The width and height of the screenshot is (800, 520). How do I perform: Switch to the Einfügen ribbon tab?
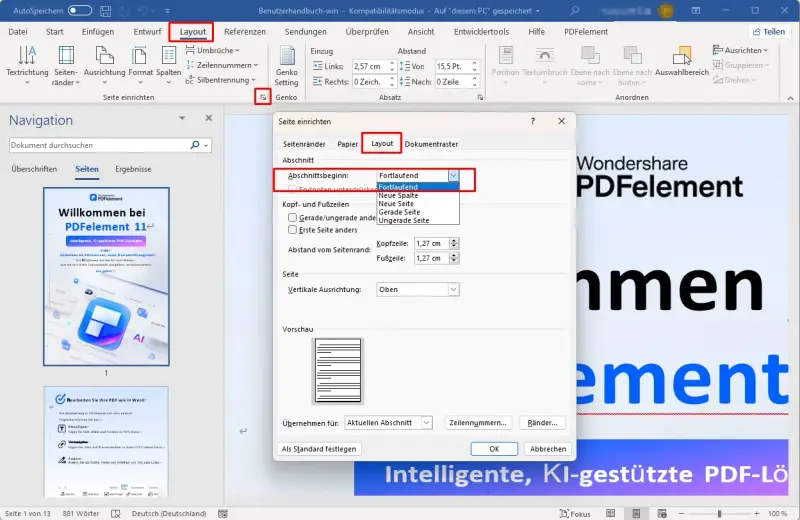(x=98, y=32)
